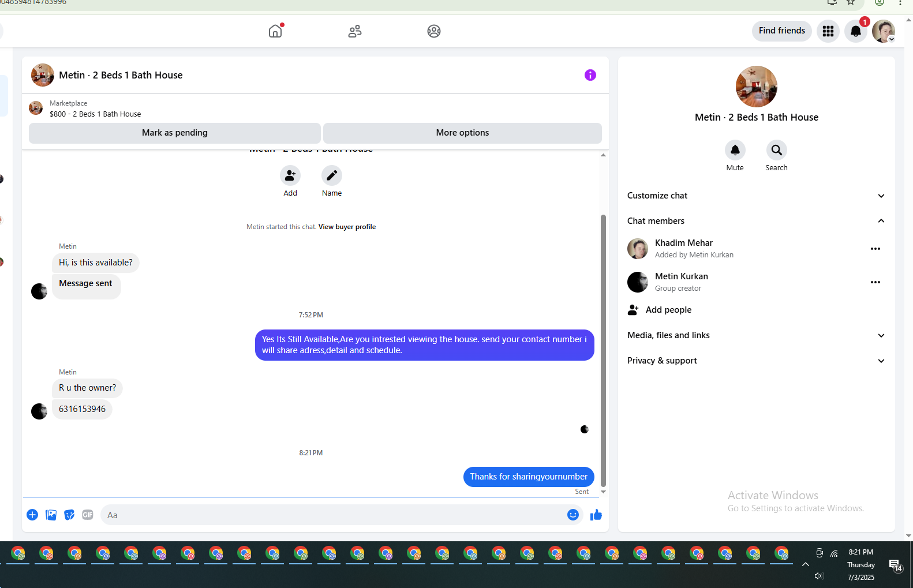Click the 'Message sent' bubble

(x=85, y=286)
